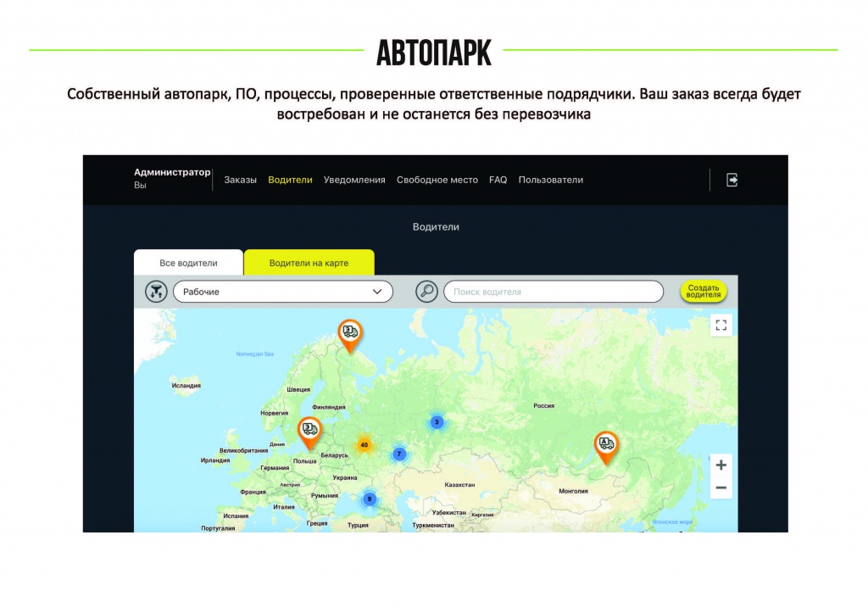Click the Создать водителя button
The width and height of the screenshot is (868, 613).
703,292
